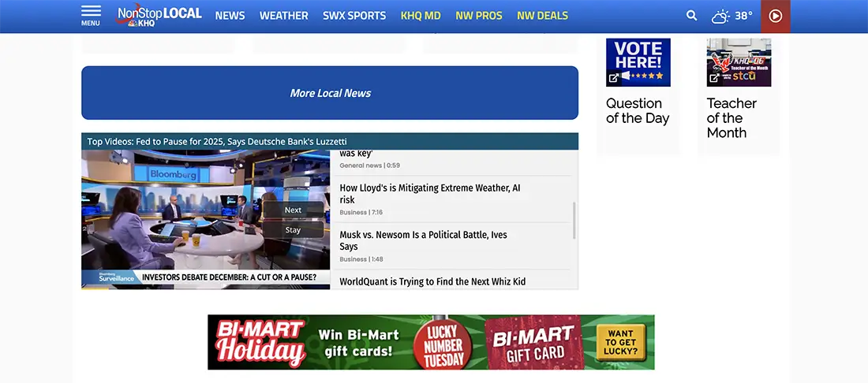Click Want To Get Lucky? button
868x383 pixels.
[620, 342]
